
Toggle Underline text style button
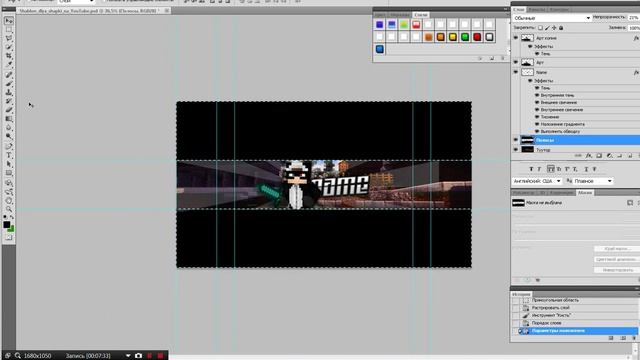pyautogui.click(x=587, y=169)
